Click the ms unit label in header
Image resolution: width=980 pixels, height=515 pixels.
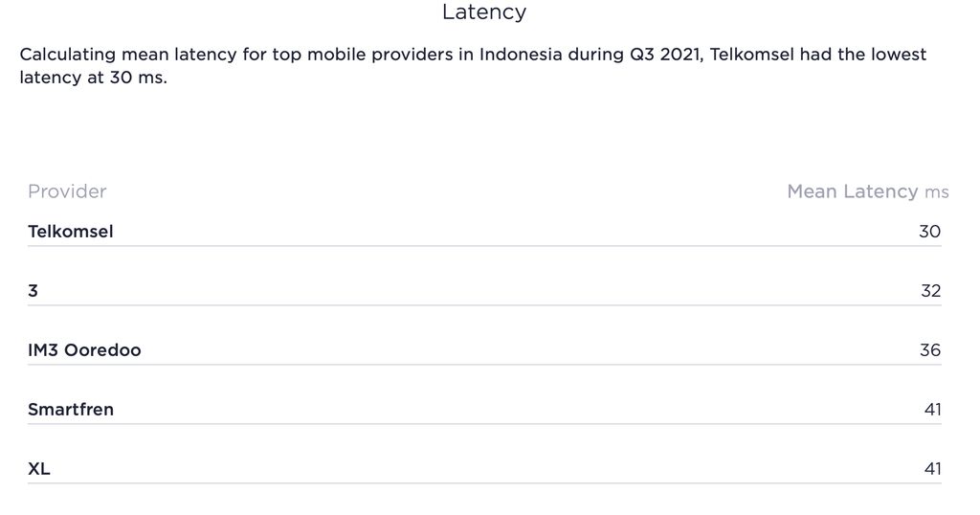click(936, 192)
